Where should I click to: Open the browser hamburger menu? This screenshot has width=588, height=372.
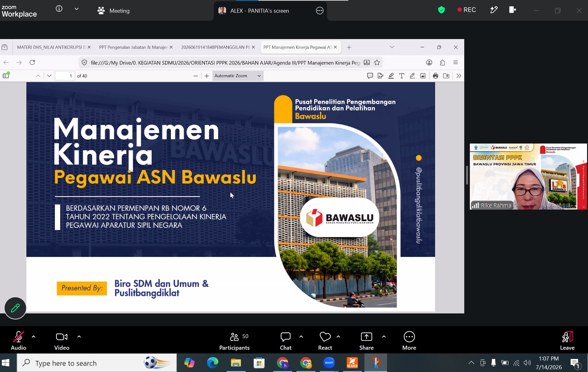[x=456, y=62]
